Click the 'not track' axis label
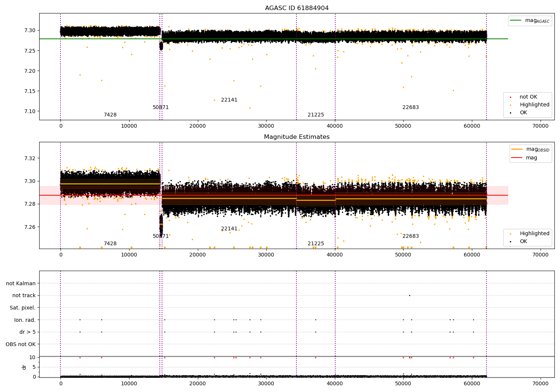 (24, 295)
